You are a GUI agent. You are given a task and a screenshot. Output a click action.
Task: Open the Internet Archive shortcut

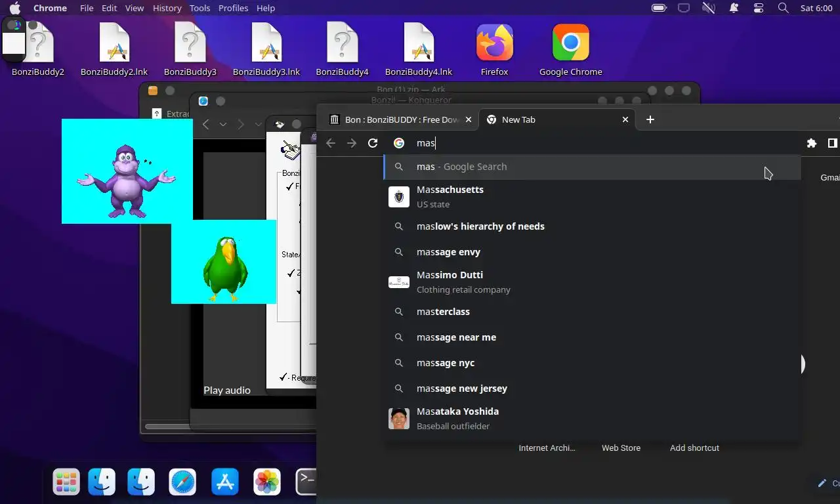pos(547,448)
